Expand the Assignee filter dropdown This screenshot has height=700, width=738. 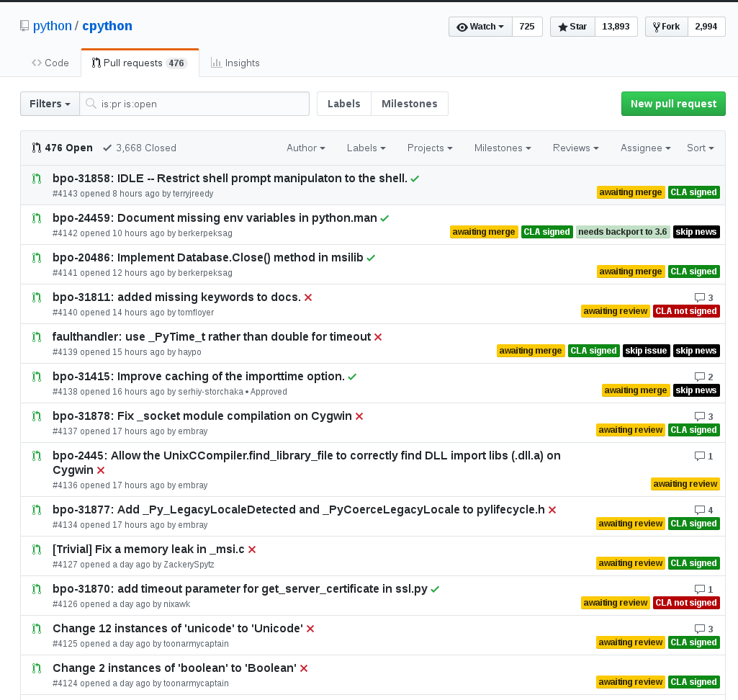(645, 148)
